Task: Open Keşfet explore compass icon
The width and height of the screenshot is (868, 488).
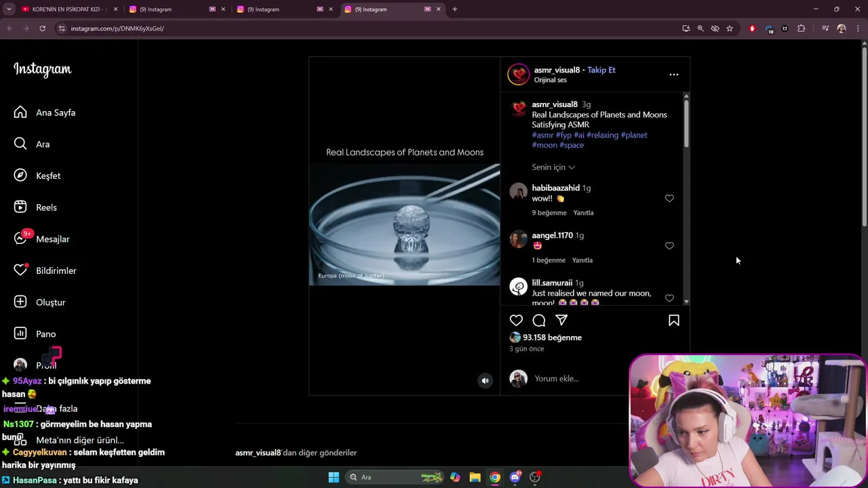Action: [20, 176]
